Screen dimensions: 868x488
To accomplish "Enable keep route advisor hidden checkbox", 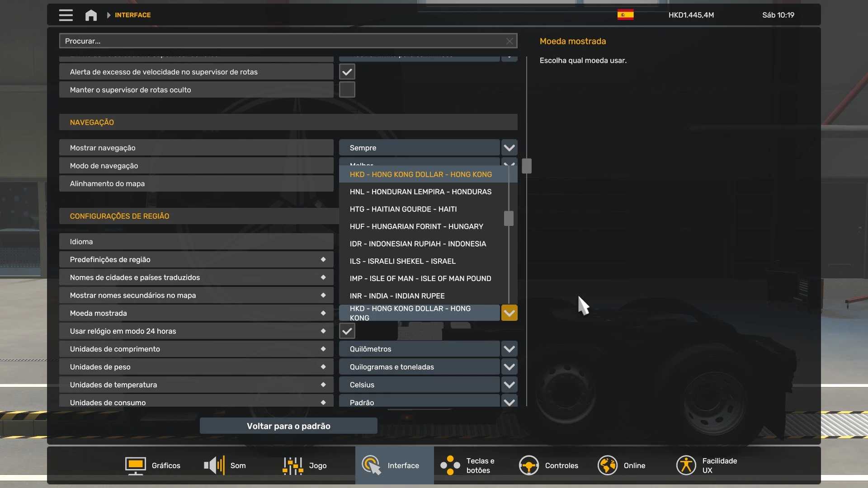I will click(347, 90).
